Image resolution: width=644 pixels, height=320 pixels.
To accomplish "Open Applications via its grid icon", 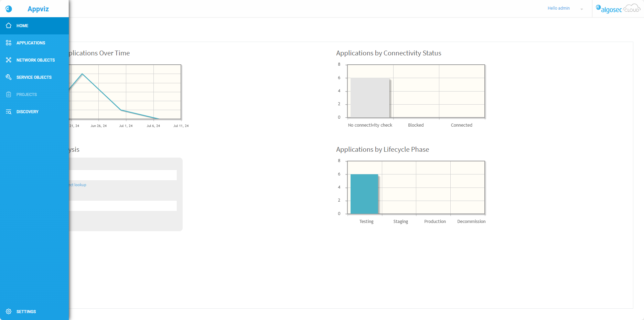I will (9, 43).
